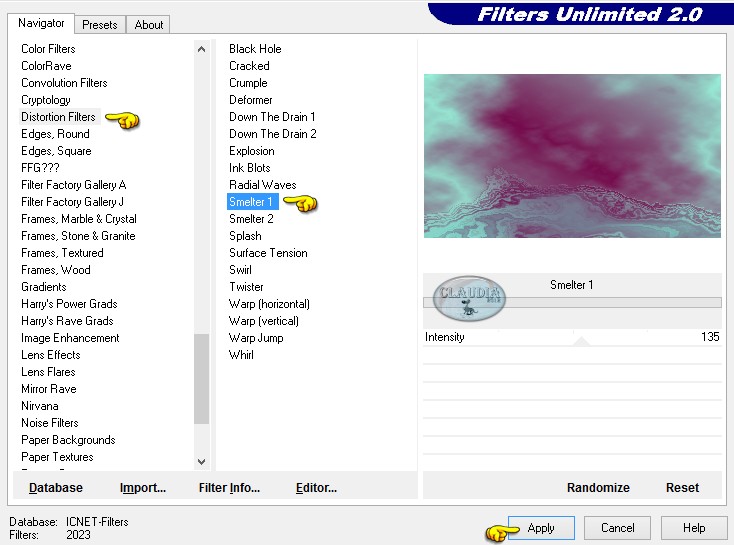
Task: Pick the Surface Tension filter
Action: tap(268, 253)
